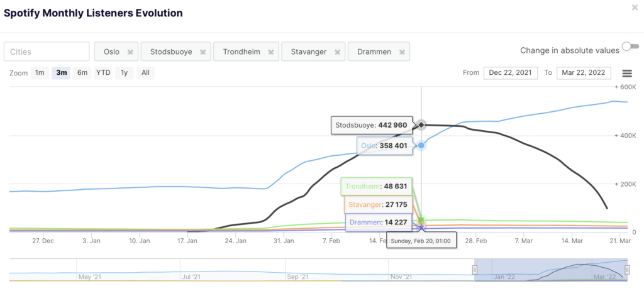This screenshot has width=644, height=291.
Task: Click the Sunday, Feb 20, 01:00 label
Action: coord(421,241)
